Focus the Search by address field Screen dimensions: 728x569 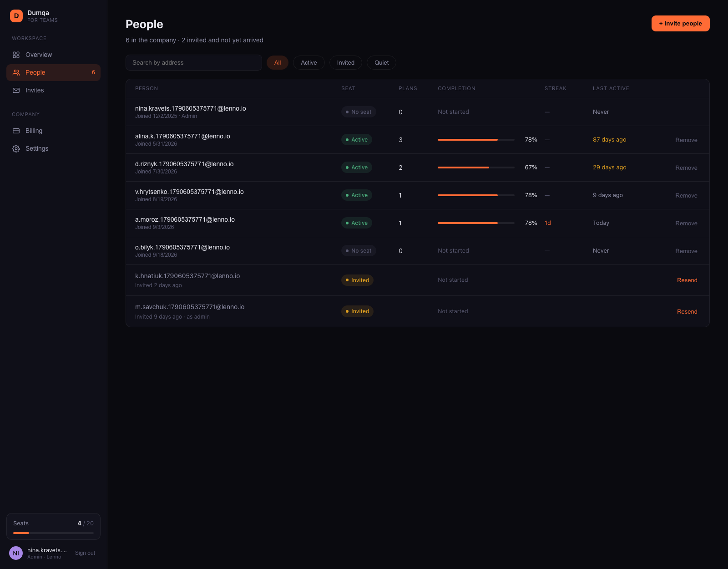(x=194, y=63)
